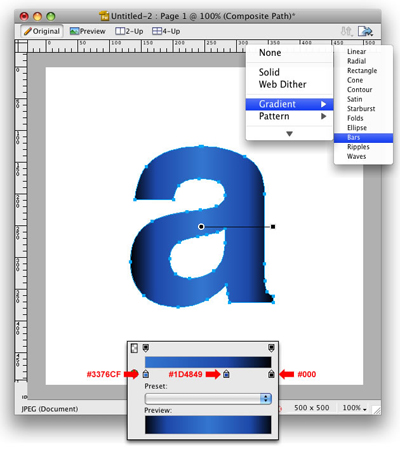
Task: Open the 100% zoom level dropdown
Action: (354, 408)
